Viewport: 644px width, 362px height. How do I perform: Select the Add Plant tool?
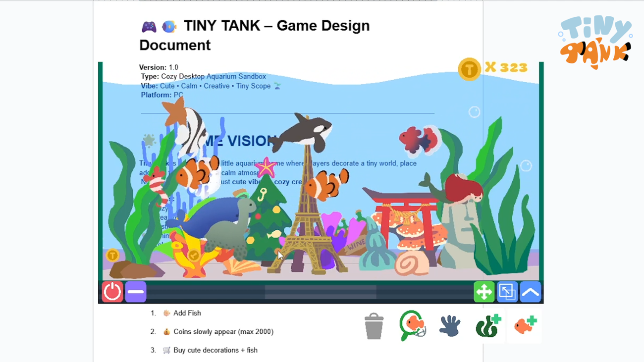488,325
